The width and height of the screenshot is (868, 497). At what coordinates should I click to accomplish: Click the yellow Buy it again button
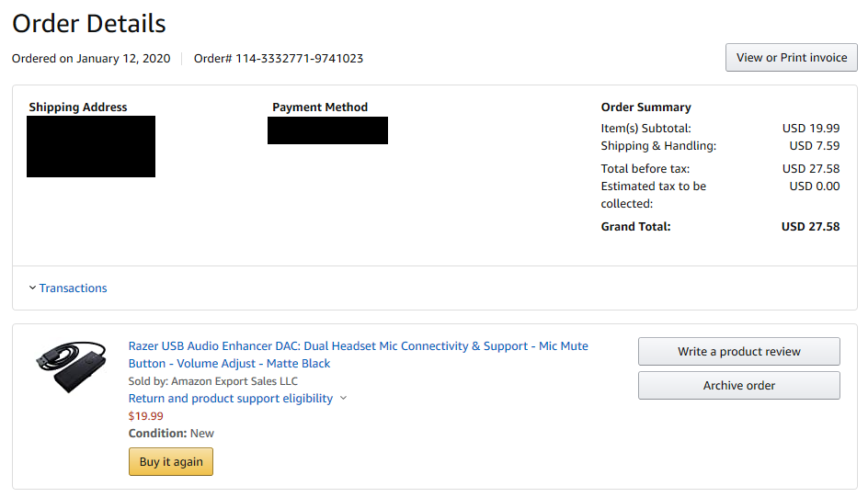[x=171, y=461]
